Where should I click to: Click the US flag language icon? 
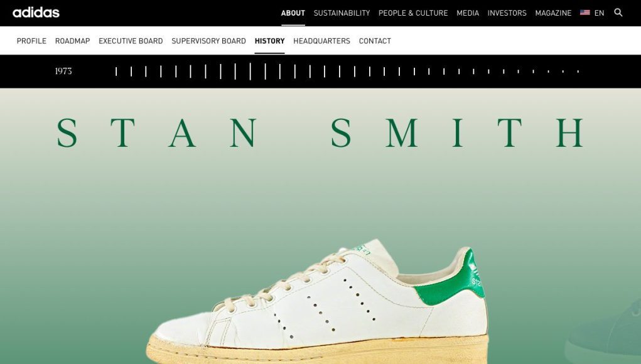coord(585,13)
